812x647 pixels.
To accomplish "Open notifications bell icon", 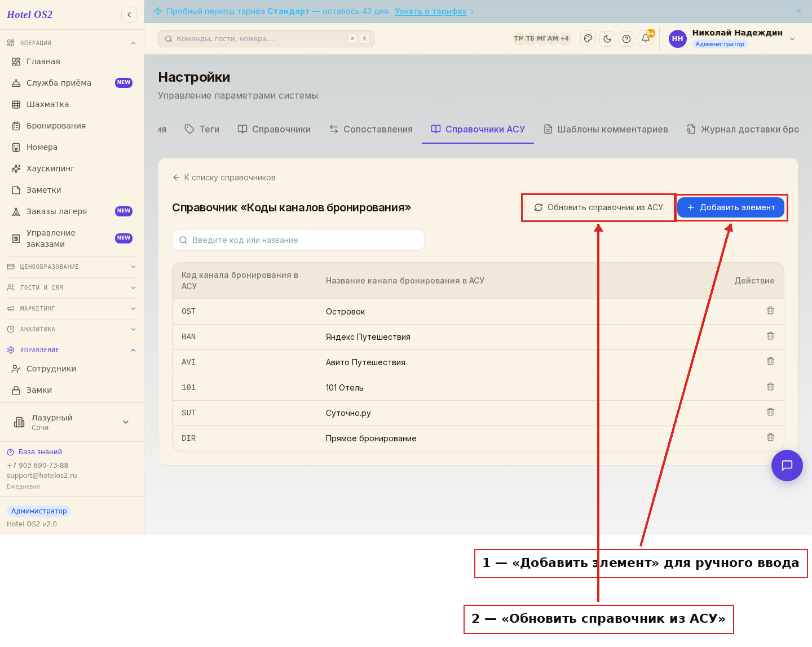I will point(646,39).
